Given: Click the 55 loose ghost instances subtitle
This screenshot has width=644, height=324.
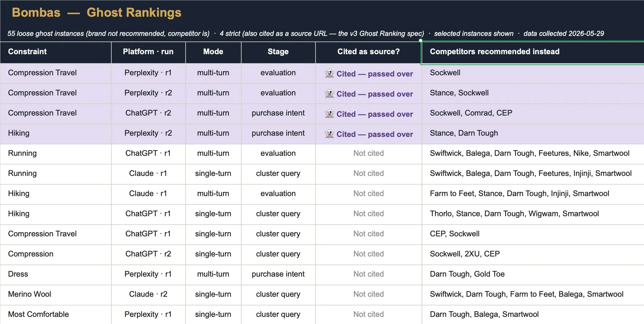Looking at the screenshot, I should [306, 33].
